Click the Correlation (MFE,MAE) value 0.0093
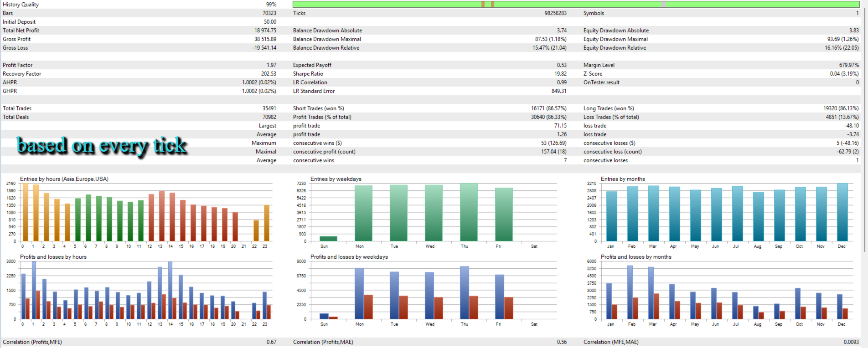The width and height of the screenshot is (868, 348). click(x=851, y=342)
